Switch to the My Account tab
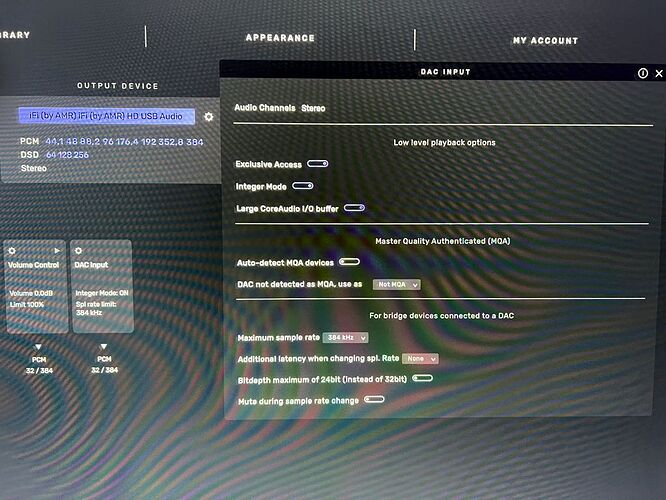This screenshot has width=666, height=500. (545, 41)
